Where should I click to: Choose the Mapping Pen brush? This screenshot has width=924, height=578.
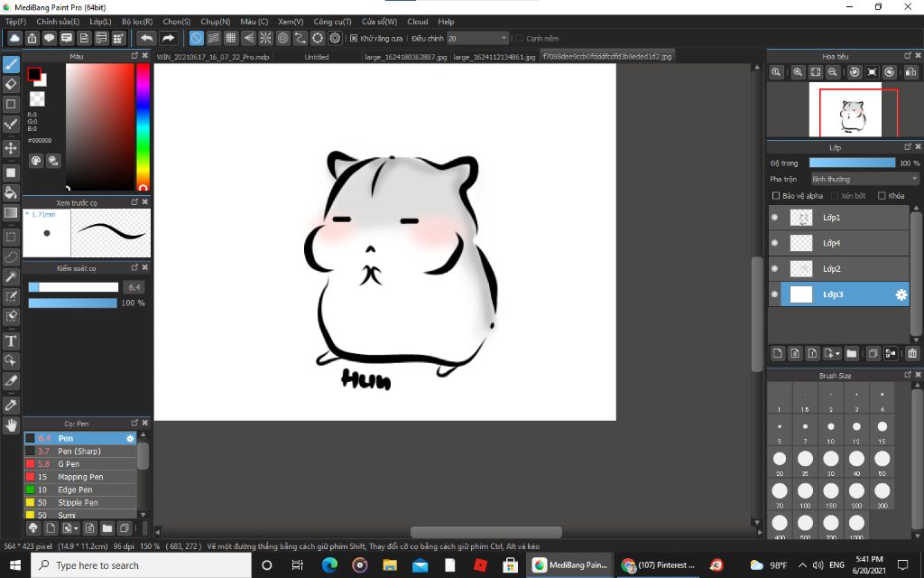pos(80,477)
